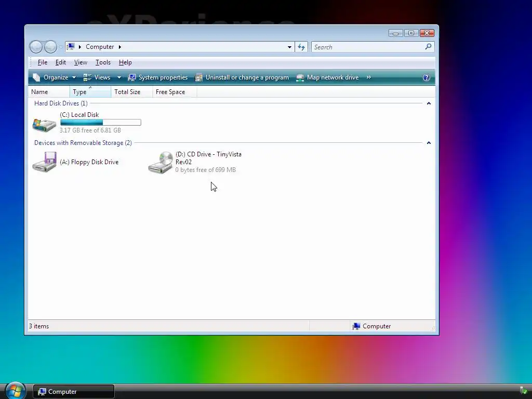
Task: Collapse the Hard Disk Drives group
Action: 429,103
